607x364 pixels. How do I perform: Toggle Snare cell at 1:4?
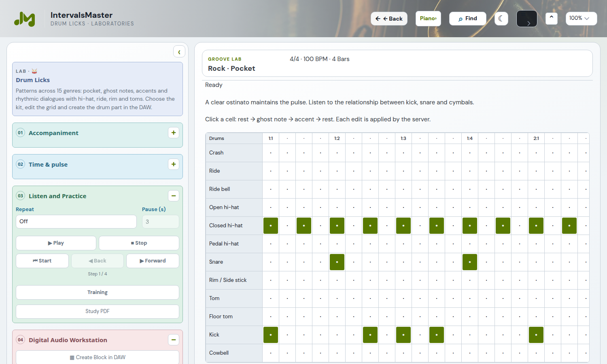[470, 262]
